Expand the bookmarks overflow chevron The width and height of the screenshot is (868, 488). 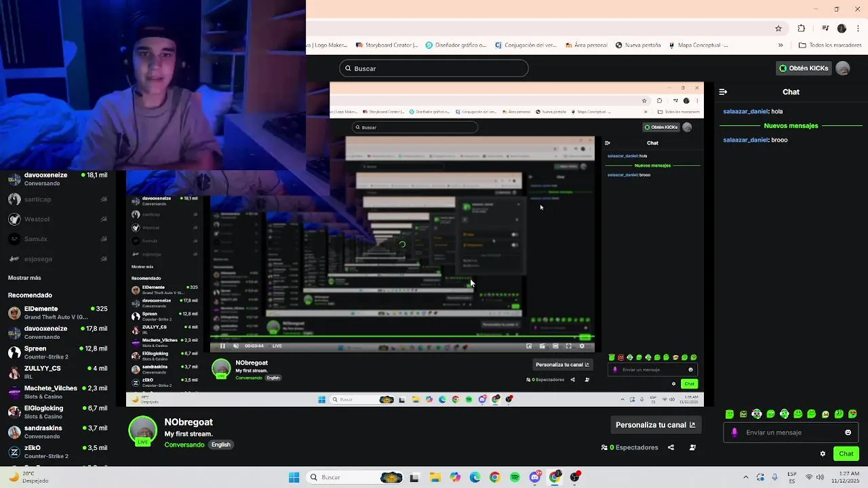click(x=781, y=45)
